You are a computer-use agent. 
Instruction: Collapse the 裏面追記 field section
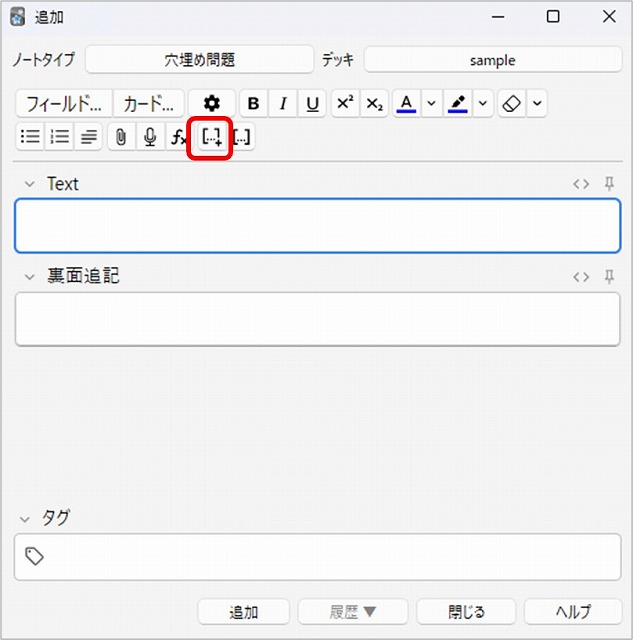[x=29, y=277]
